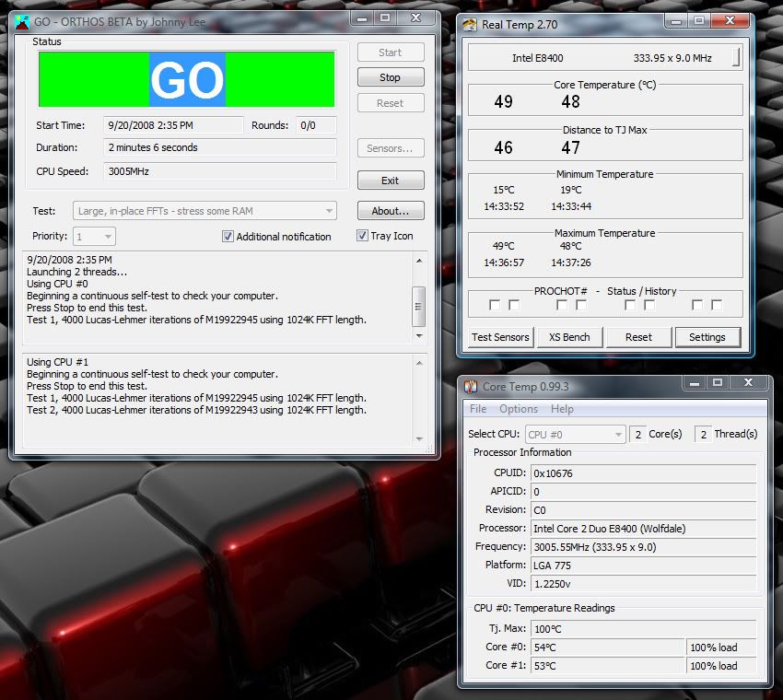783x700 pixels.
Task: Stop the running ORTHOS stress test
Action: (391, 77)
